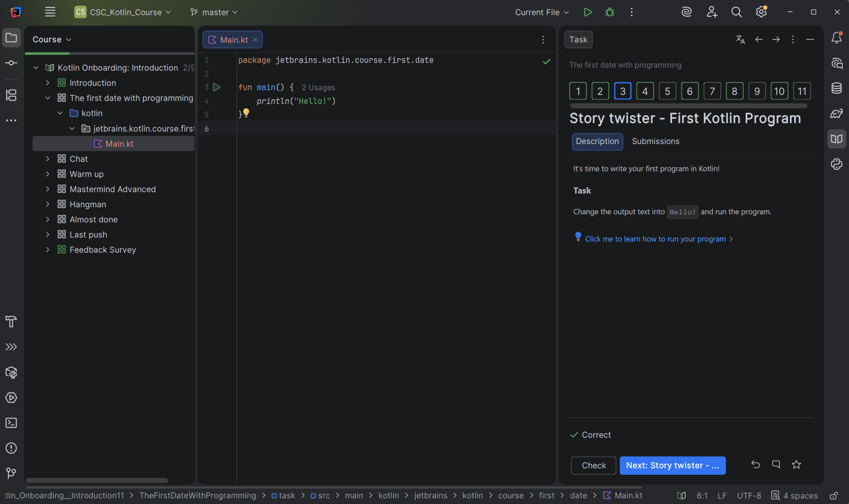Open the Problems tool window
Viewport: 849px width, 504px height.
tap(11, 448)
